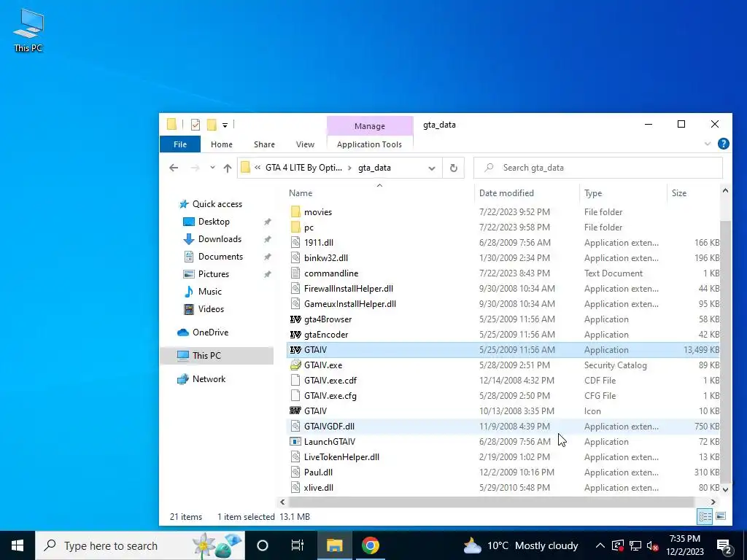Select OneDrive in the navigation pane
The width and height of the screenshot is (747, 560).
(x=210, y=332)
